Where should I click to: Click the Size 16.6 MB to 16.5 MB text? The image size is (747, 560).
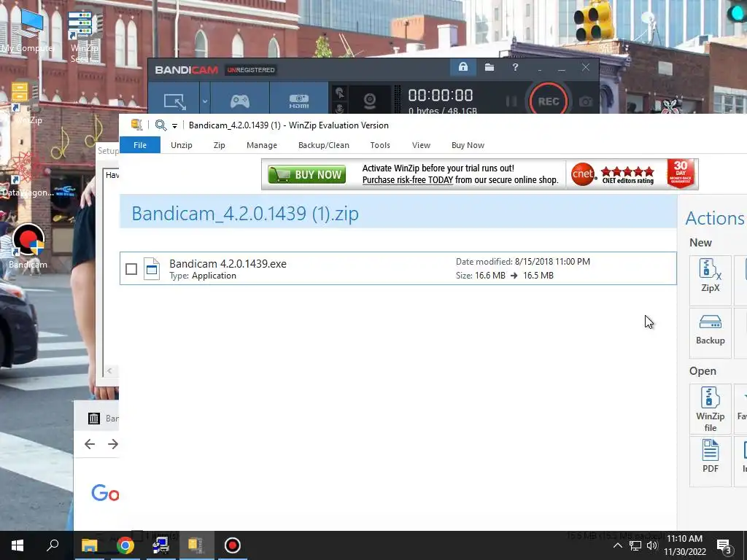click(x=505, y=275)
